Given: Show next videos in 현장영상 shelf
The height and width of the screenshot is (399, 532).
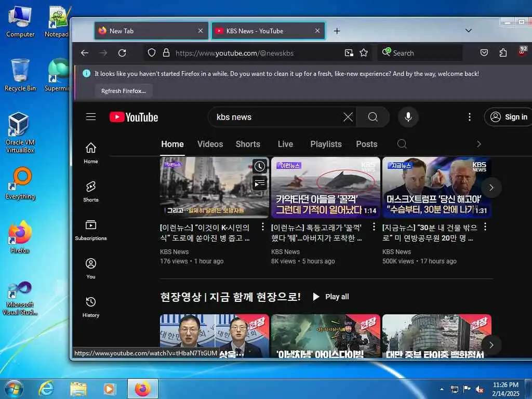Looking at the screenshot, I should [x=491, y=345].
